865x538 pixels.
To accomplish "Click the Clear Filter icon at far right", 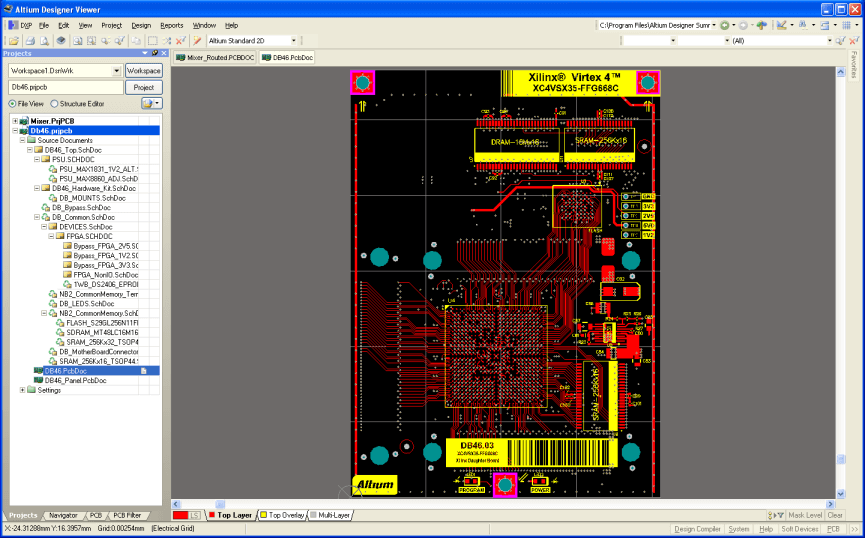I will [853, 41].
